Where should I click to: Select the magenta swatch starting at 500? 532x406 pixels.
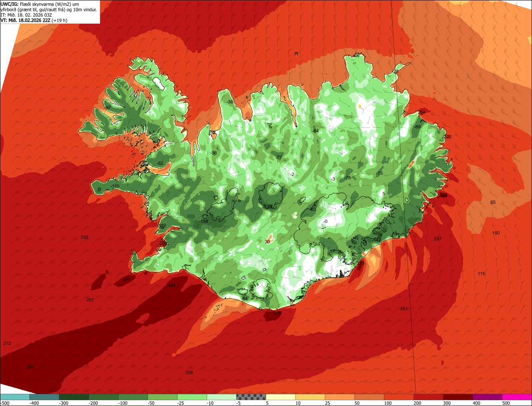coord(517,397)
